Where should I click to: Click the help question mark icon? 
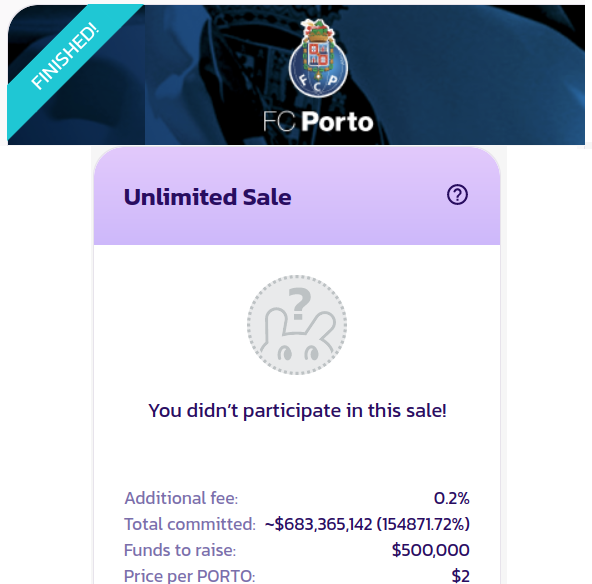pos(457,195)
